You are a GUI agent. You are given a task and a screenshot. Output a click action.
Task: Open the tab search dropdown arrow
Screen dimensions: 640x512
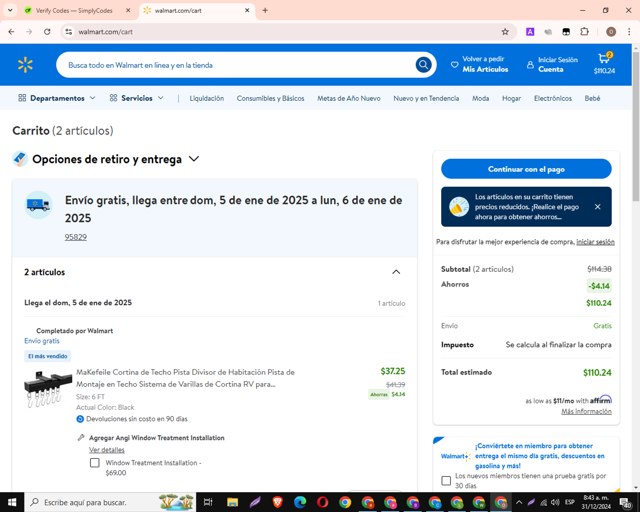[x=10, y=11]
